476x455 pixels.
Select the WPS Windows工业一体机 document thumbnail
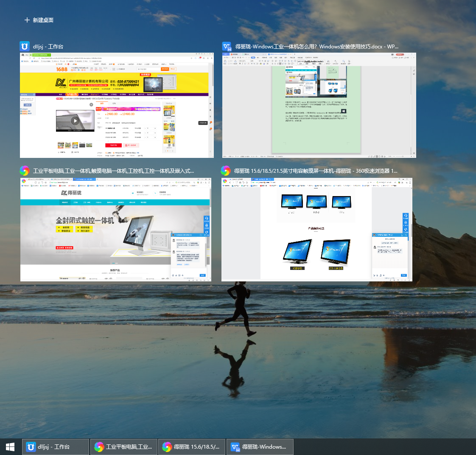319,105
